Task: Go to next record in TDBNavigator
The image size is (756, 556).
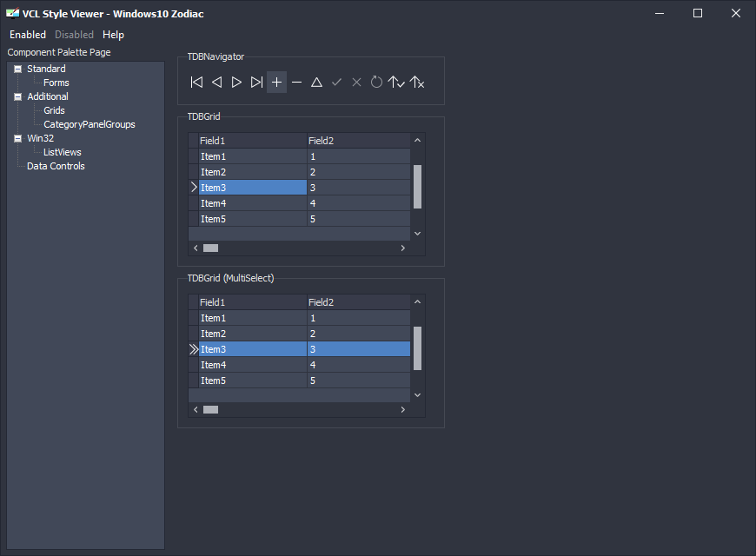Action: pos(236,83)
